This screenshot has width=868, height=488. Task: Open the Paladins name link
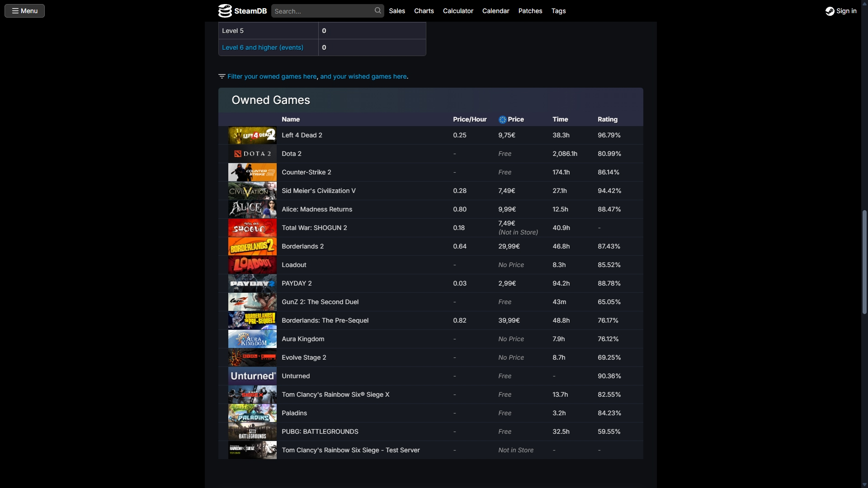coord(294,413)
